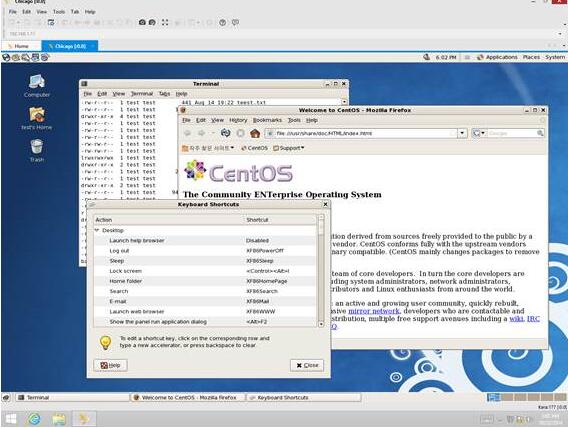Follow the mirror network link
The height and width of the screenshot is (428, 568).
[x=373, y=311]
